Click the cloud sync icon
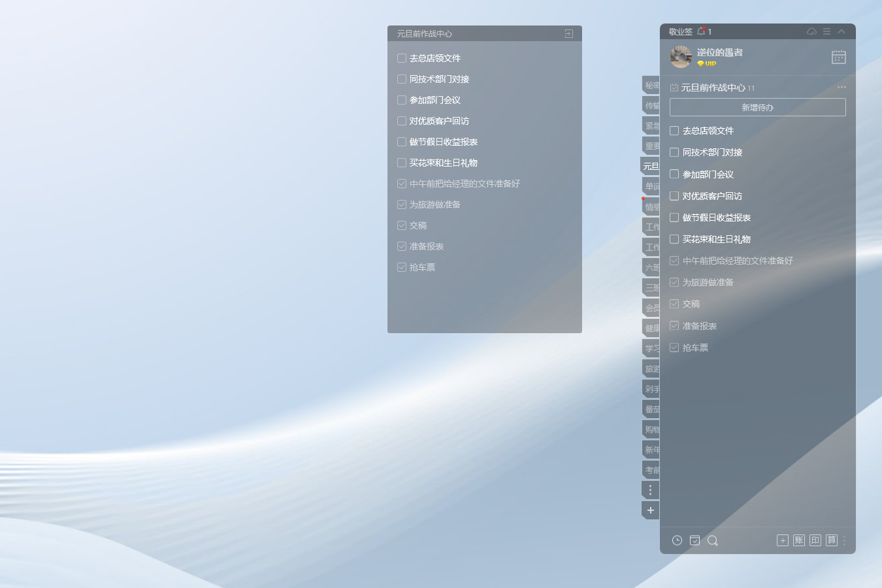The height and width of the screenshot is (588, 882). tap(811, 31)
